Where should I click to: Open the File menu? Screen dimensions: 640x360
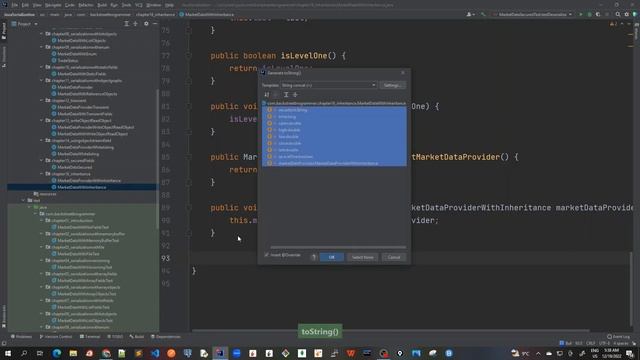[x=15, y=5]
